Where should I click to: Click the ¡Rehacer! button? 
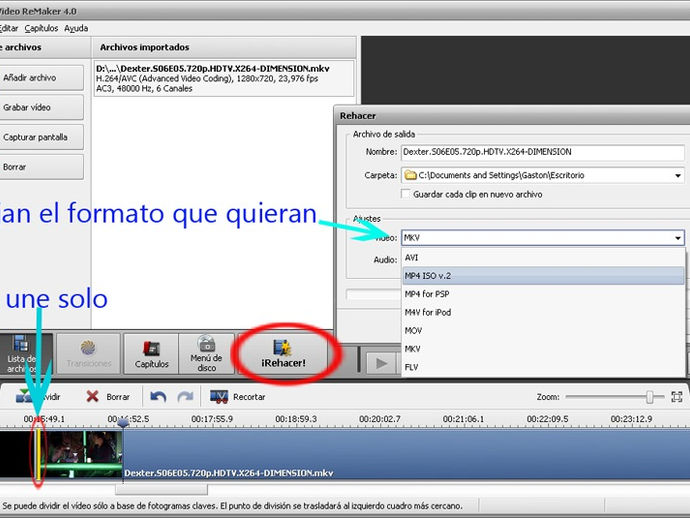283,354
